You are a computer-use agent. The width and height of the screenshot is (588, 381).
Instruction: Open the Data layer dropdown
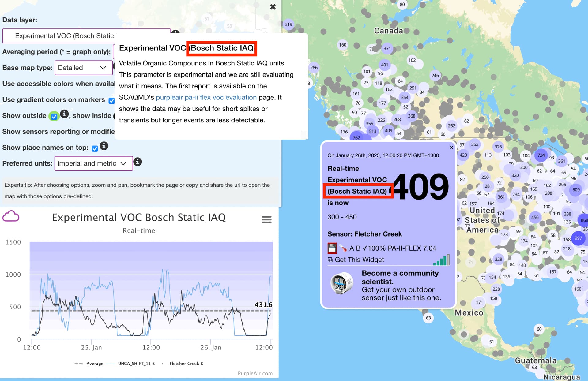tap(86, 36)
